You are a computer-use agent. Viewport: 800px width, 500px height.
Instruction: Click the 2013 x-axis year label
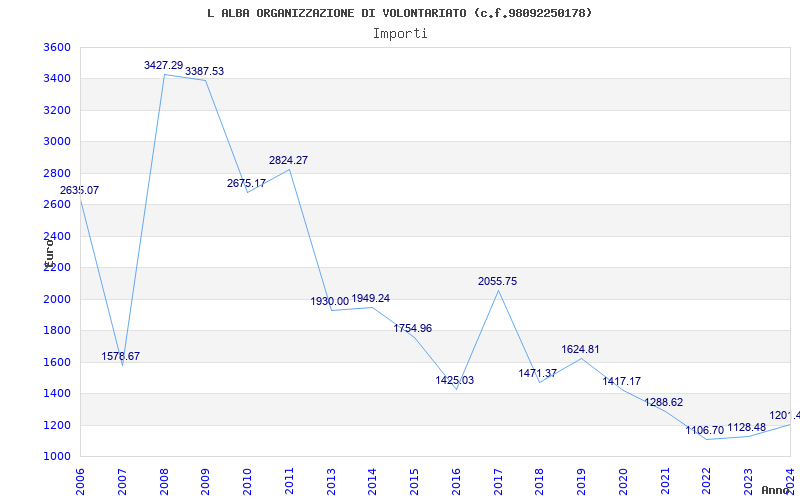click(331, 482)
